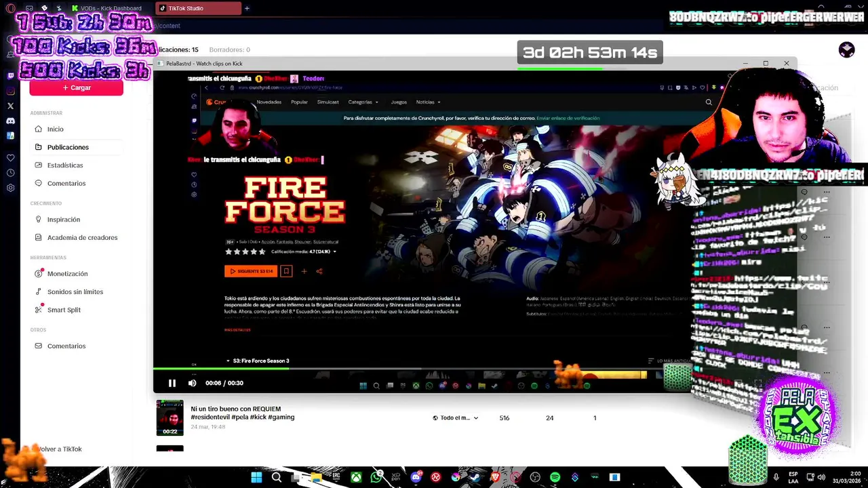The width and height of the screenshot is (868, 488).
Task: Open Steam from the taskbar
Action: (475, 477)
